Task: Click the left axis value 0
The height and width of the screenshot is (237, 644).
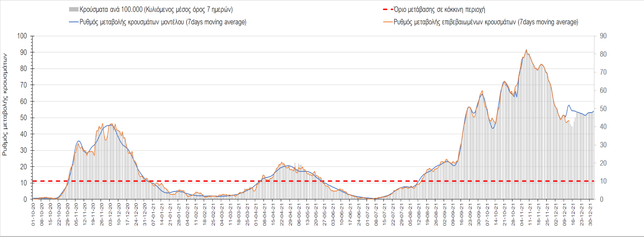Action: tap(24, 199)
